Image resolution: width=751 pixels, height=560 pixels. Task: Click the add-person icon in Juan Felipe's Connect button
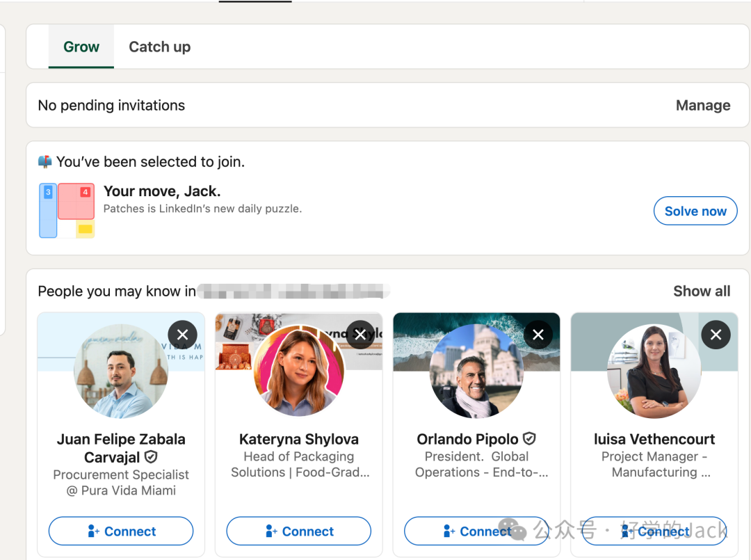point(93,531)
